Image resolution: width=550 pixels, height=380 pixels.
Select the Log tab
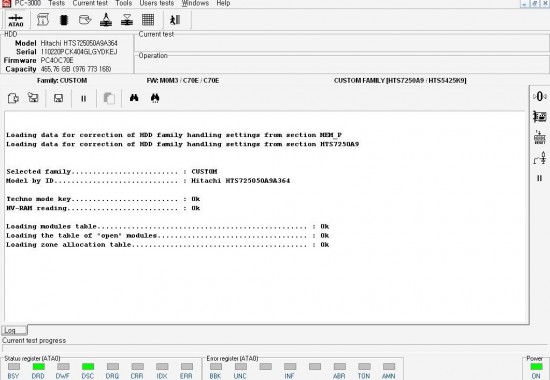coord(14,330)
